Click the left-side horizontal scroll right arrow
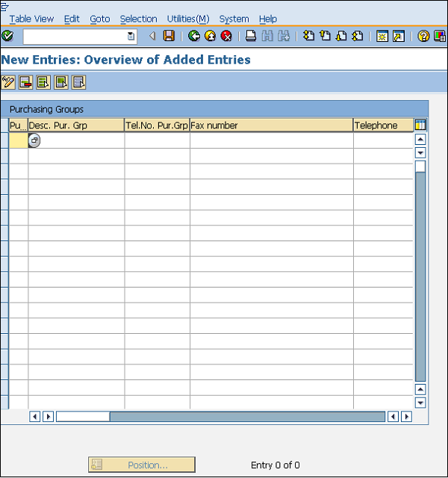The image size is (448, 478). tap(48, 417)
